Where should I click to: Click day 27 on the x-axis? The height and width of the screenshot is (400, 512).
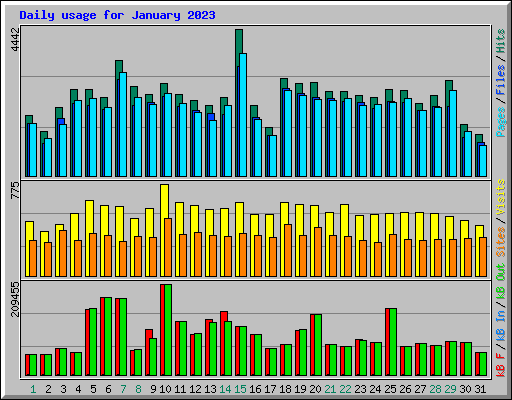tap(420, 389)
